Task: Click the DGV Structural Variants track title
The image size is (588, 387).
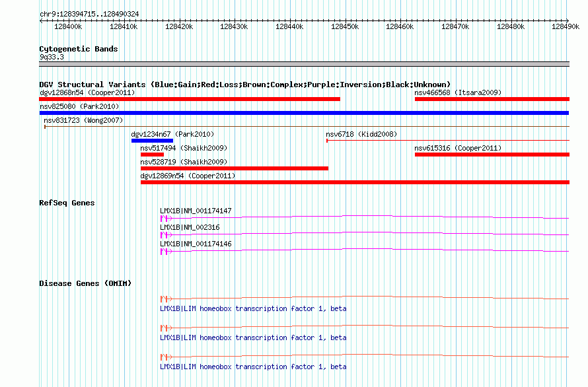Action: coord(245,85)
